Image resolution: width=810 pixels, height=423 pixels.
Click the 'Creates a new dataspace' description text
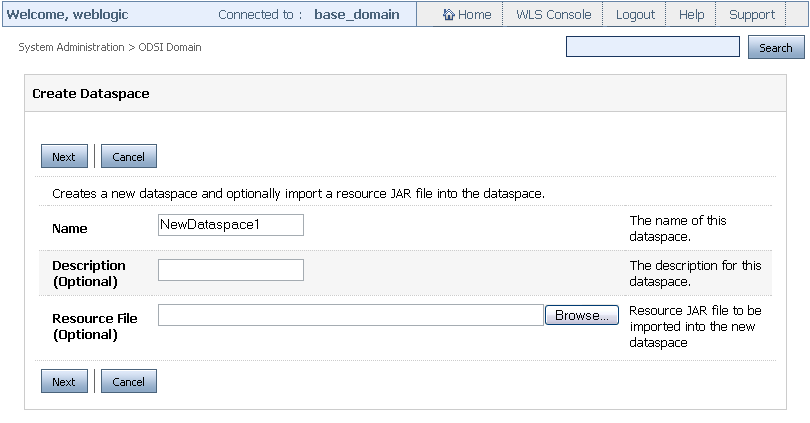click(298, 194)
